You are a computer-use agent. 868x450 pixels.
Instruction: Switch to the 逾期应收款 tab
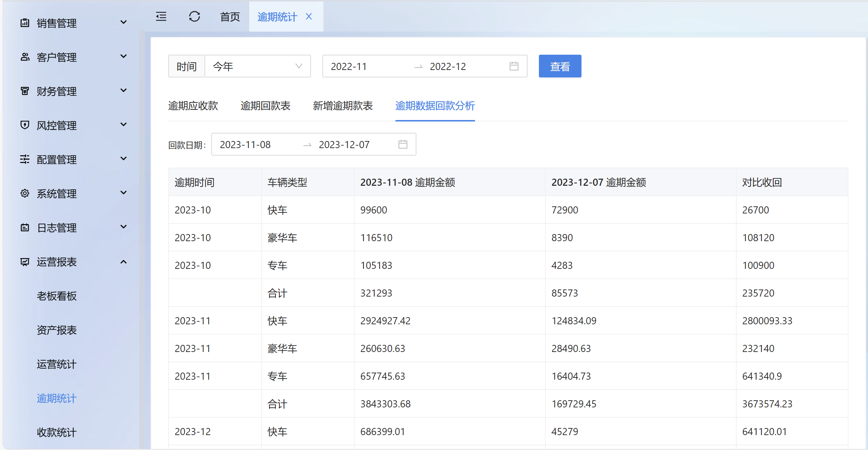point(193,105)
